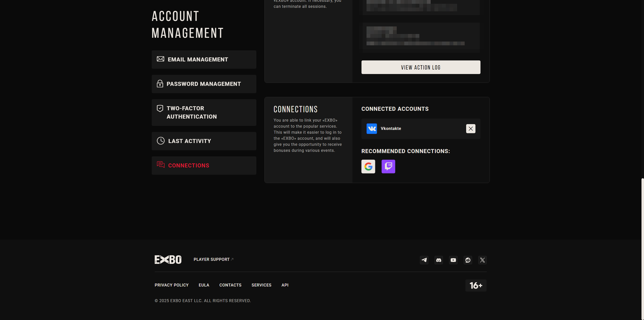Viewport: 644px width, 320px height.
Task: Go to Password Management section
Action: pos(204,84)
